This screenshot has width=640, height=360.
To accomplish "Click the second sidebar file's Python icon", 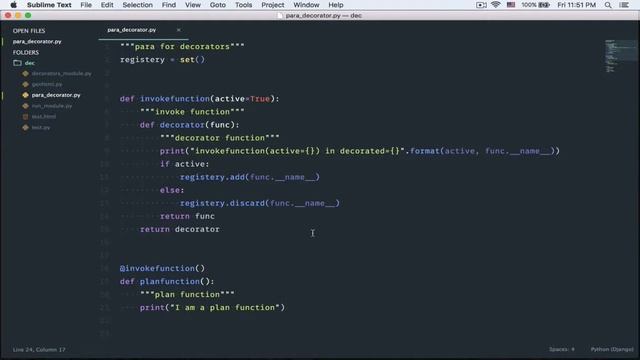I will [x=26, y=84].
